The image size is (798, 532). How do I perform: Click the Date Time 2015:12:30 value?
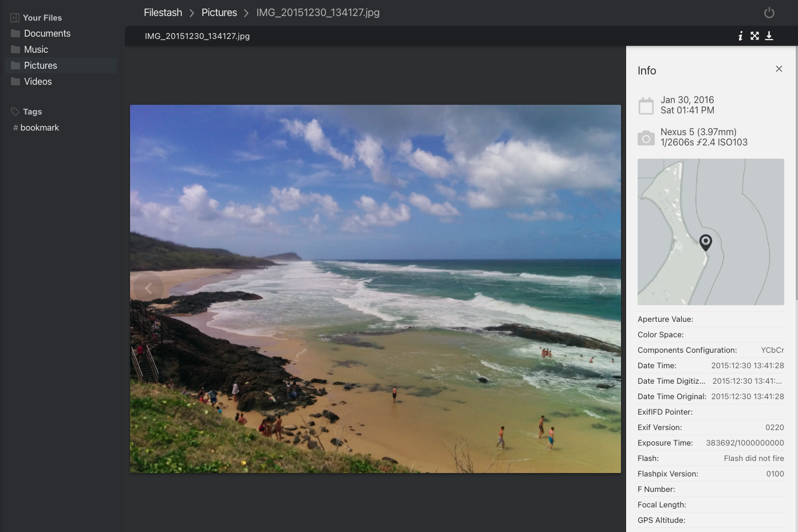748,365
